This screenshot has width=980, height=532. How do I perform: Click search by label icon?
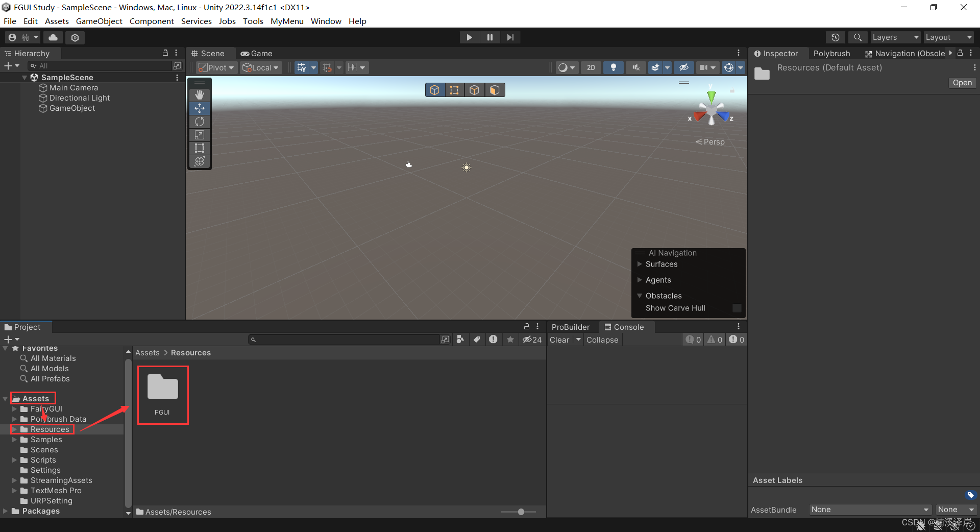[477, 340]
